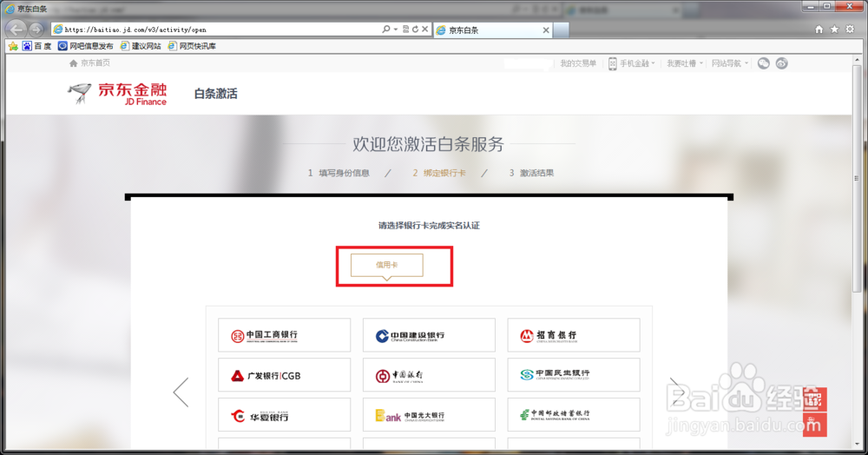Click the scrollbar up arrow
Image resolution: width=868 pixels, height=455 pixels.
(857, 60)
